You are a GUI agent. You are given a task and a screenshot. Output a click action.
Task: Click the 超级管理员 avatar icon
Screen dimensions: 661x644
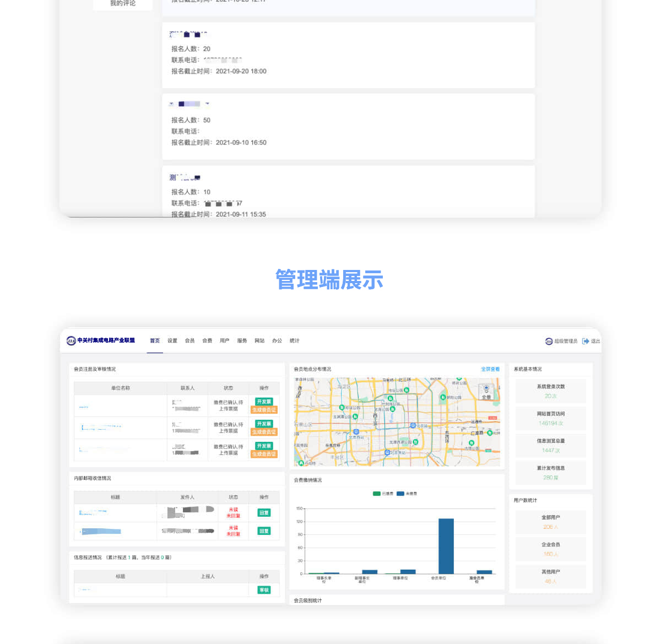pos(549,341)
